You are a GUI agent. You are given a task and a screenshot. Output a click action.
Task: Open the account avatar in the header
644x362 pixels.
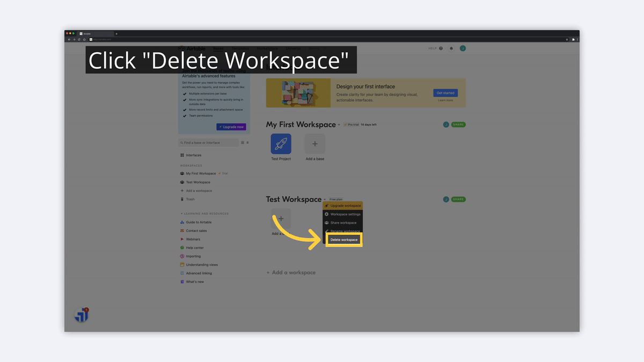pyautogui.click(x=463, y=48)
